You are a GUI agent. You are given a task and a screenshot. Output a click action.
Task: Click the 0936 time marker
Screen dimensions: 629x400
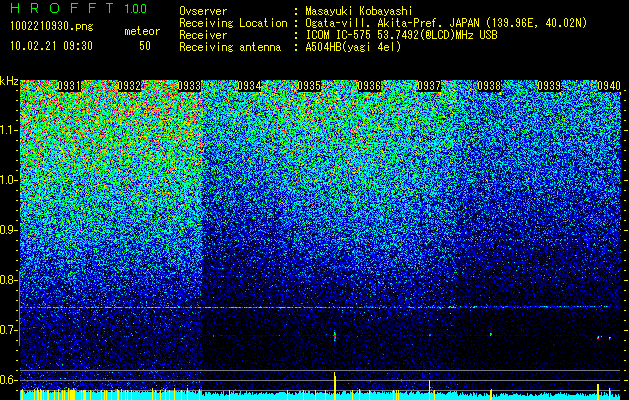point(369,86)
